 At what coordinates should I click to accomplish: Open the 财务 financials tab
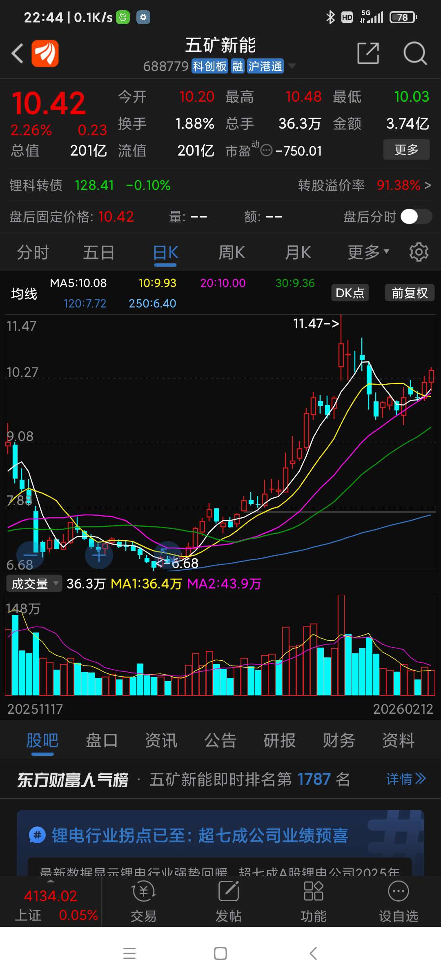pos(339,740)
